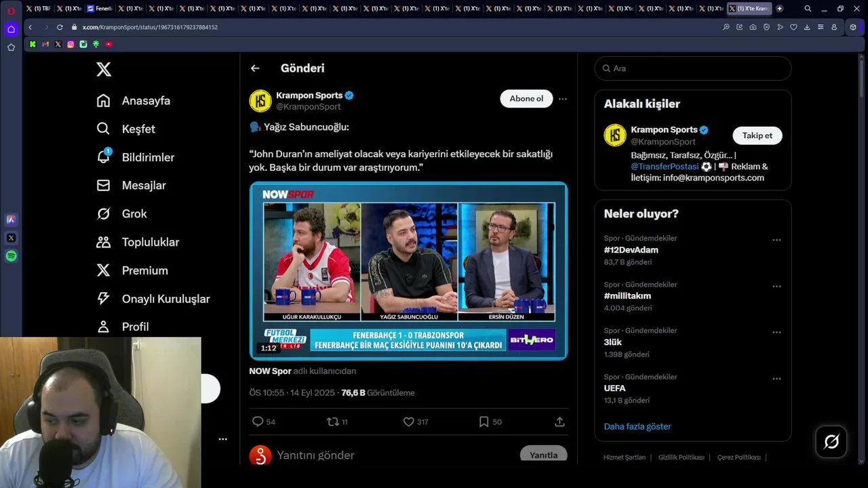Open Profil in the navigation menu
Viewport: 868px width, 488px height.
click(x=123, y=327)
